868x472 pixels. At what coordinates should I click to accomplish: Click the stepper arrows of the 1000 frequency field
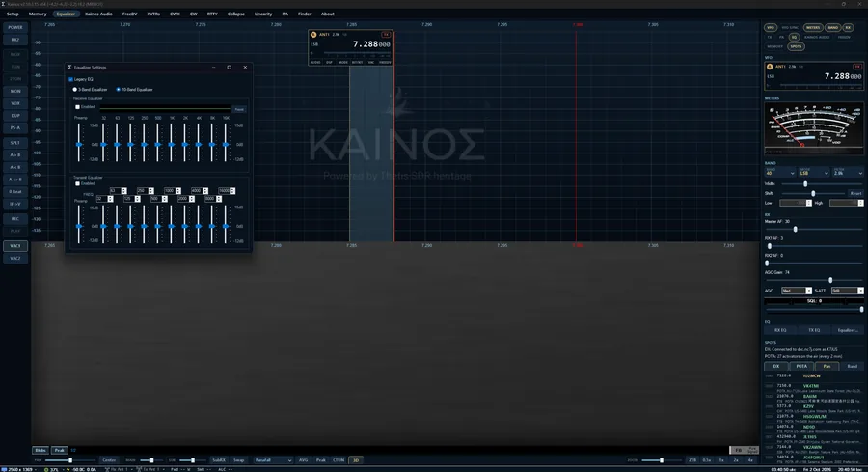point(178,190)
